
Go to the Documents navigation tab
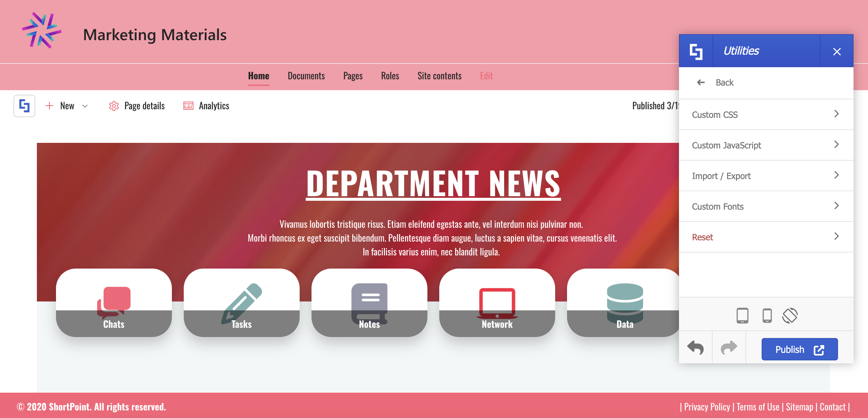click(x=306, y=76)
